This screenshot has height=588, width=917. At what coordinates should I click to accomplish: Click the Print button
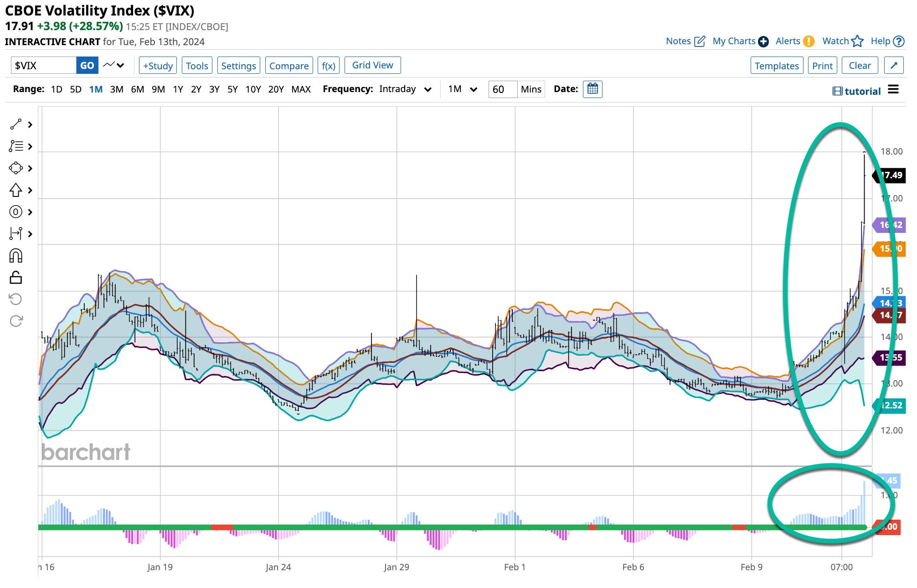tap(822, 65)
